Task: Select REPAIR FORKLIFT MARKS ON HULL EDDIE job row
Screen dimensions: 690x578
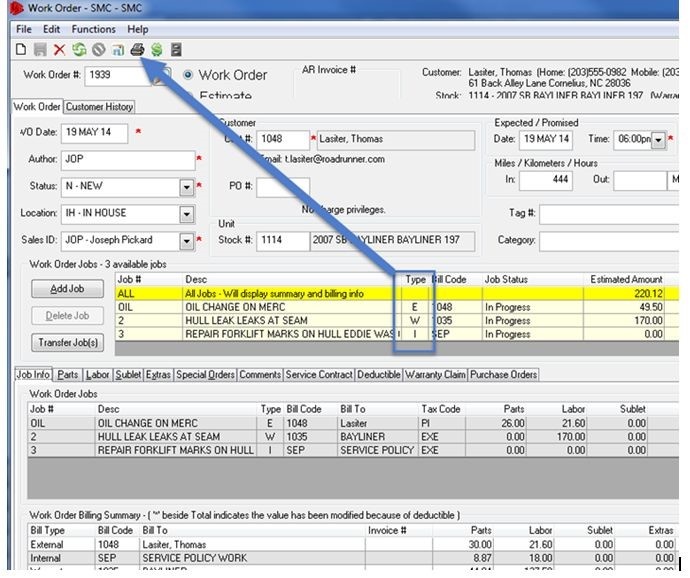Action: click(397, 334)
